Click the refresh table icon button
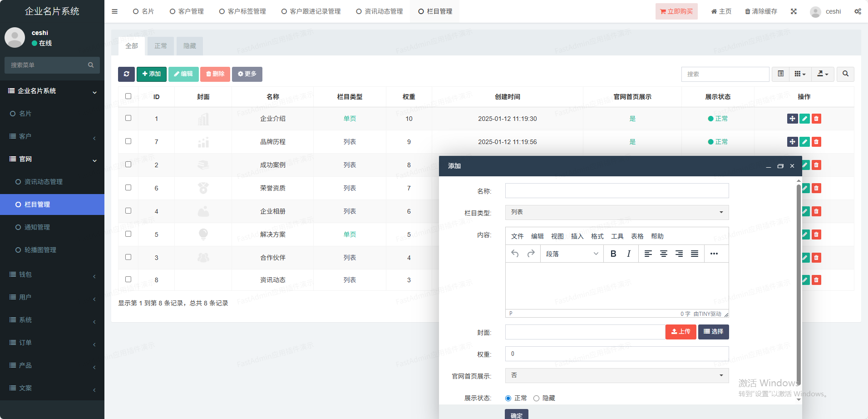Viewport: 868px width, 419px height. coord(126,74)
